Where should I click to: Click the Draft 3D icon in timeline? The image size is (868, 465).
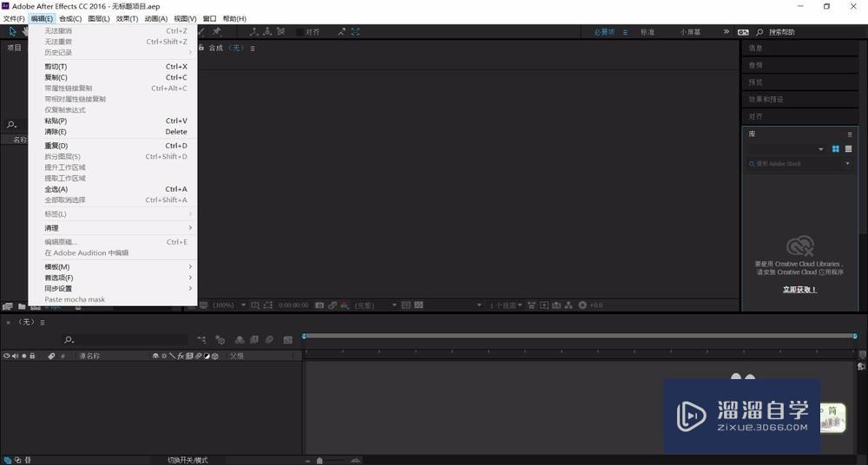[220, 339]
